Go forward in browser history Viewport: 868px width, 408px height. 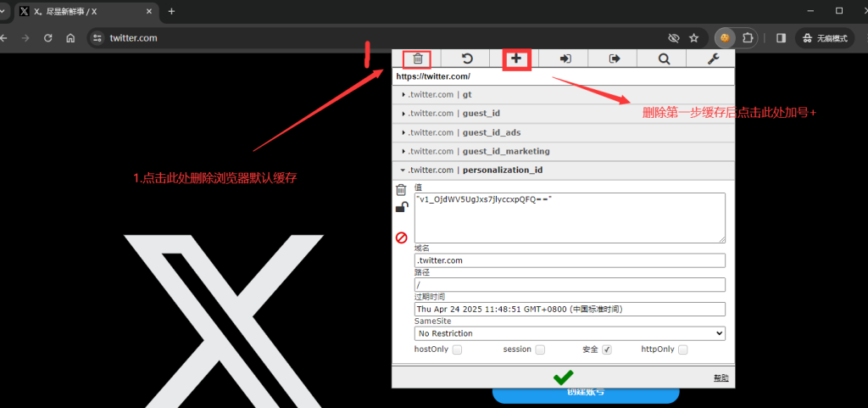click(25, 38)
